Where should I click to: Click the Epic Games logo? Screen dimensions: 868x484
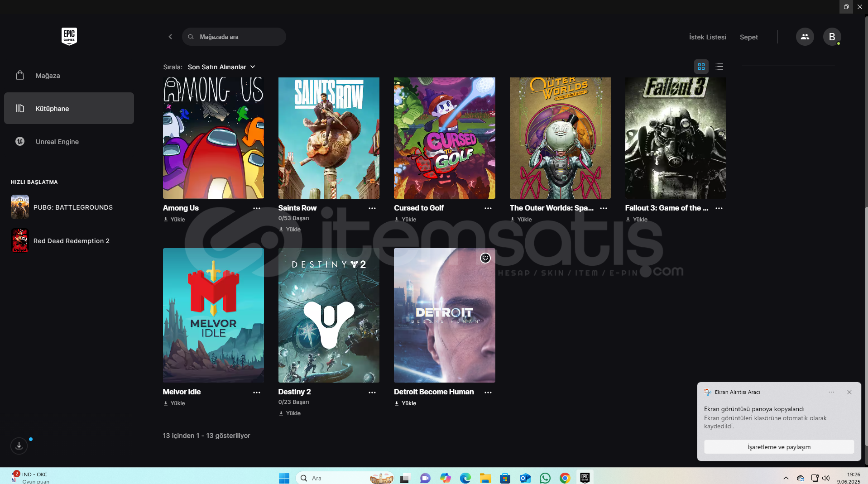(69, 36)
